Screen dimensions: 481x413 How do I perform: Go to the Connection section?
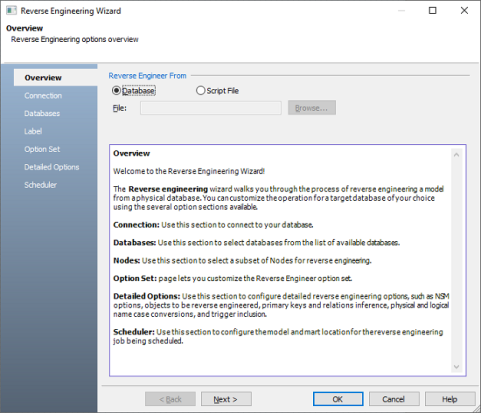click(x=43, y=96)
